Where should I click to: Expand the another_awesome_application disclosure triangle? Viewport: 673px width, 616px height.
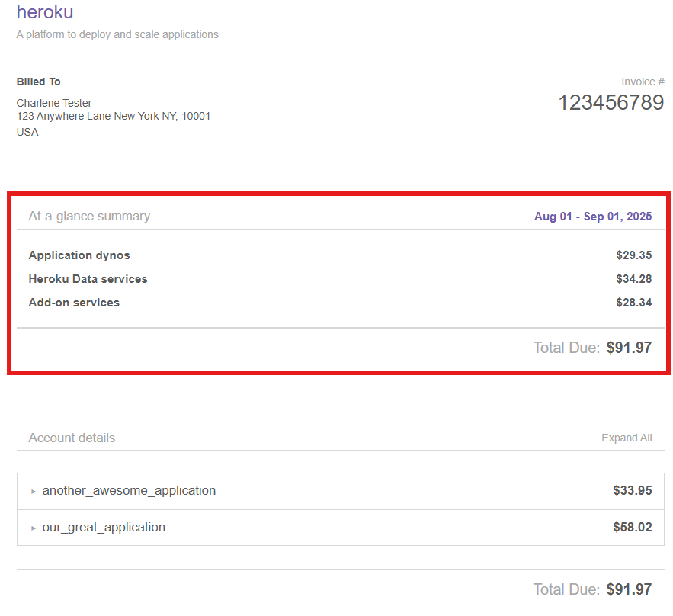[x=34, y=492]
